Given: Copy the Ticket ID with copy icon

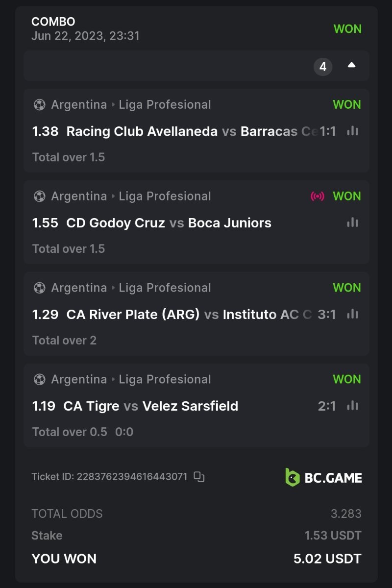Looking at the screenshot, I should coord(198,476).
